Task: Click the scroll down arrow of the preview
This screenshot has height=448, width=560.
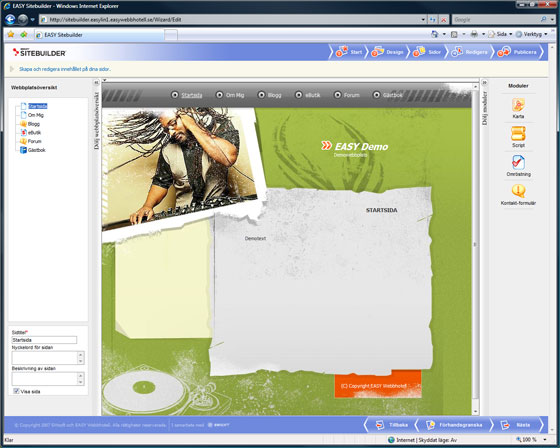Action: point(475,412)
